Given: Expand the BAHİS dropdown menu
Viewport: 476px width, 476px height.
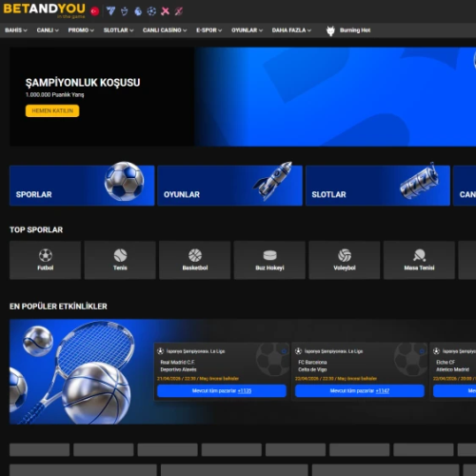Looking at the screenshot, I should (16, 30).
